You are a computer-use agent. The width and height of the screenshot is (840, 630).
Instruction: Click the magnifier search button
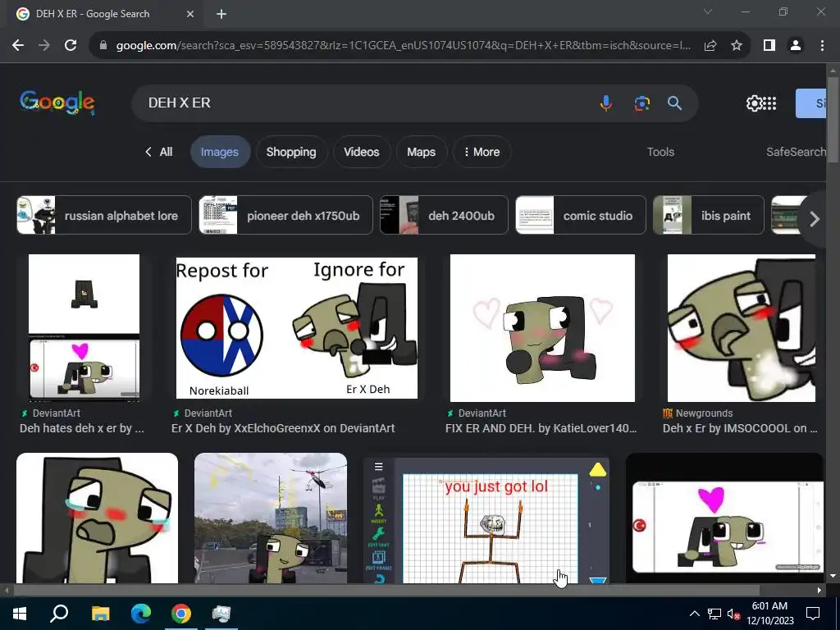tap(674, 103)
